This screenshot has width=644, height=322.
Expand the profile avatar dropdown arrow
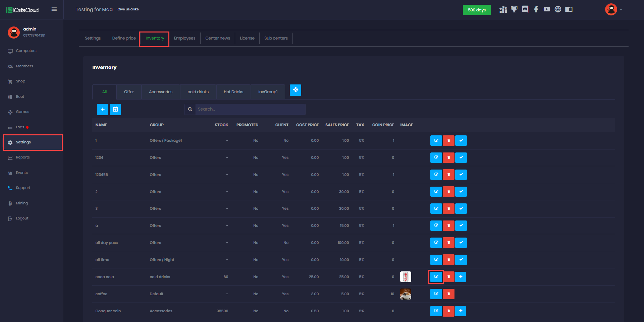point(621,10)
